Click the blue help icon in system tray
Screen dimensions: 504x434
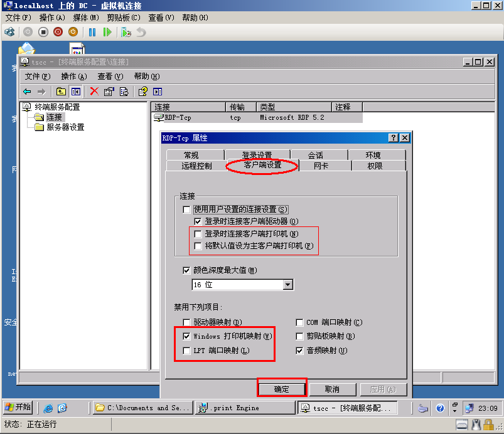pos(440,408)
